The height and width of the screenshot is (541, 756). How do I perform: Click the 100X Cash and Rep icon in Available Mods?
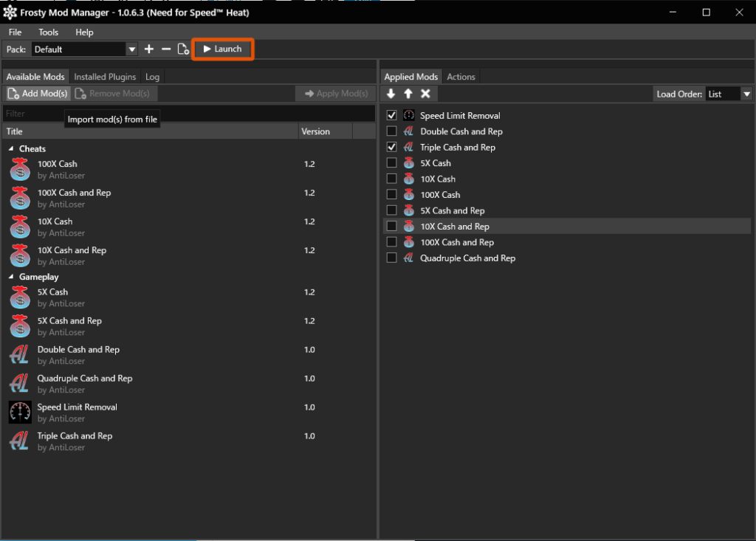[20, 199]
